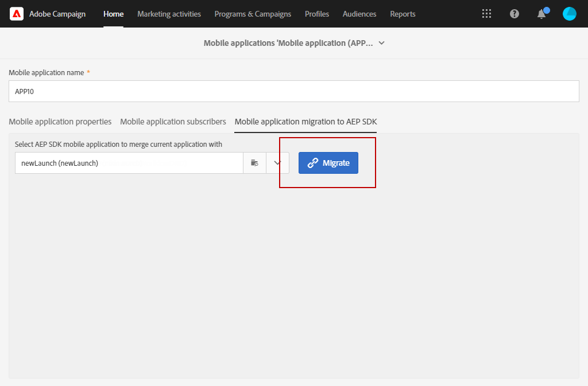Open Programs & Campaigns menu
This screenshot has height=386, width=588.
point(253,14)
